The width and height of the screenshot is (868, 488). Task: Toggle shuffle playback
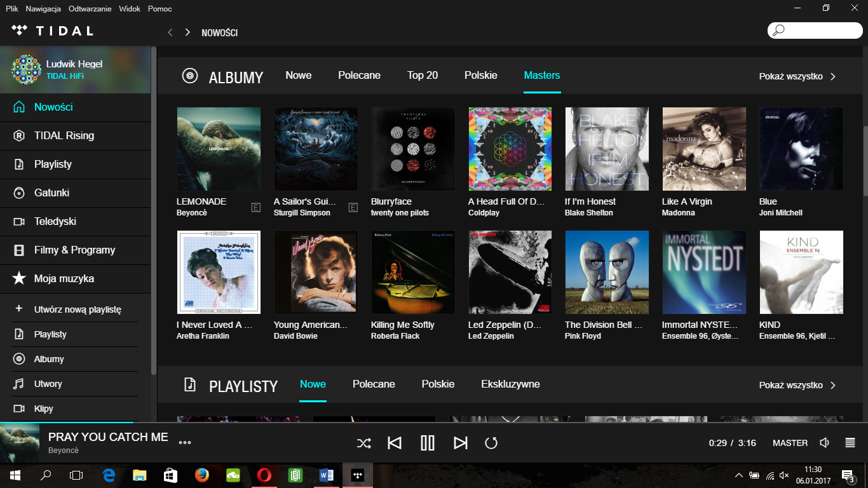(363, 443)
